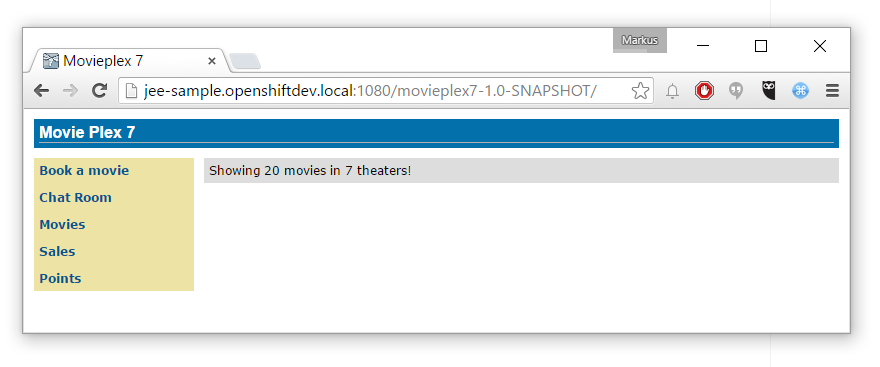
Task: Bookmark page with the star icon
Action: coord(640,91)
